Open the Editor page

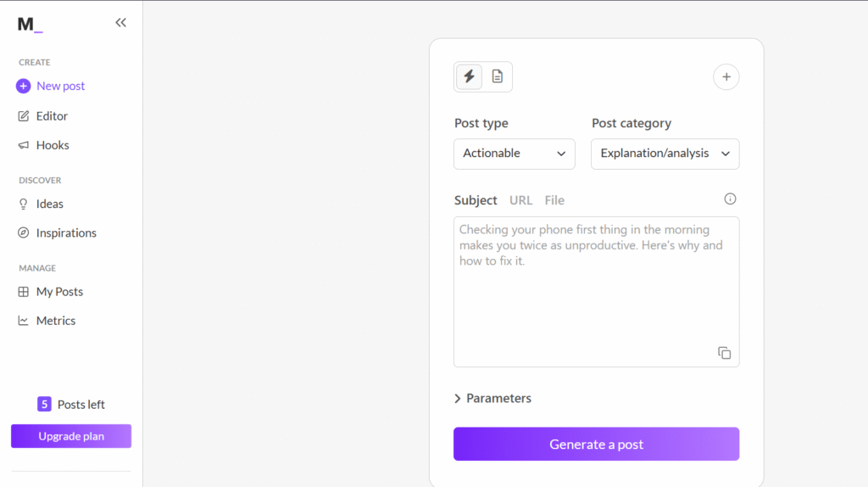pyautogui.click(x=42, y=115)
